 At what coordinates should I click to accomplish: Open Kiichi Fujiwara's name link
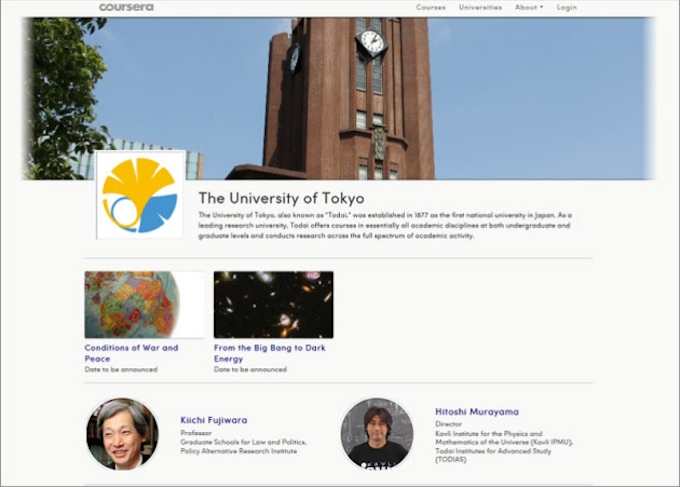pos(213,420)
